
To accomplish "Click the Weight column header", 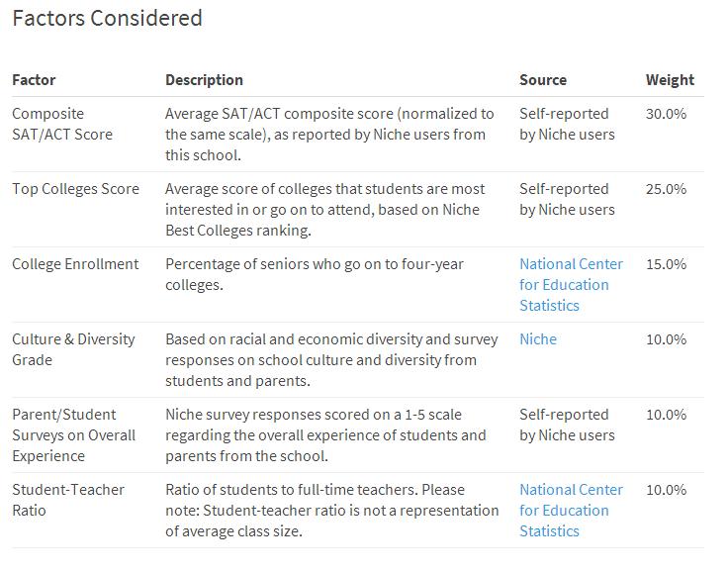I will (670, 80).
